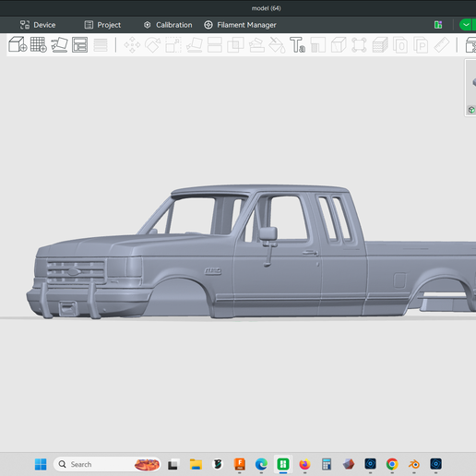Click the pages icon marked with 0
This screenshot has width=476, height=476.
400,45
